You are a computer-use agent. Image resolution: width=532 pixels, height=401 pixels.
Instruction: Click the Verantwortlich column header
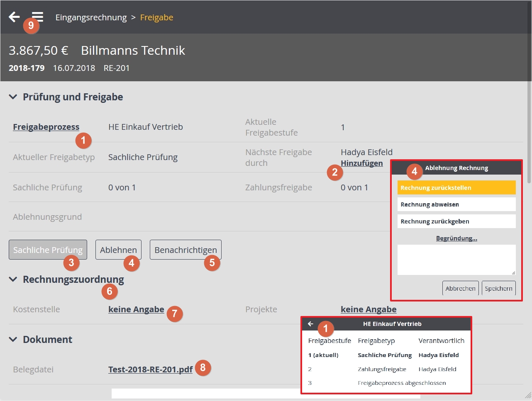(x=441, y=341)
